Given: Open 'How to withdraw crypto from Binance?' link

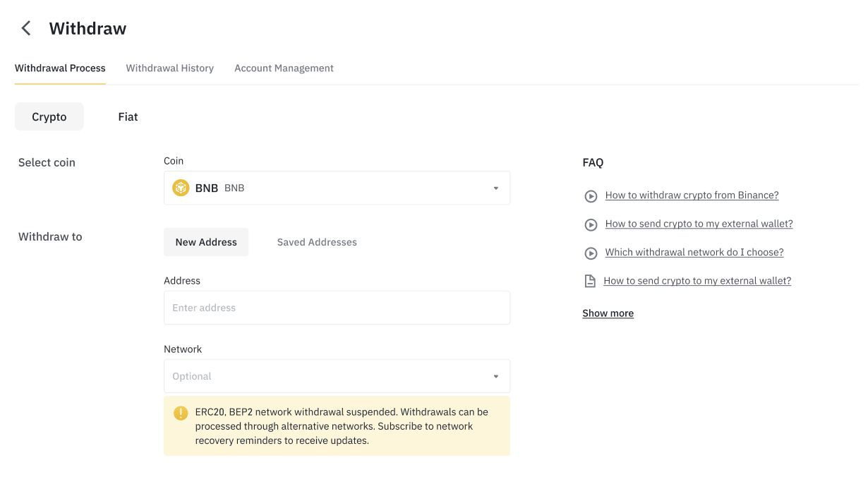Looking at the screenshot, I should click(x=692, y=195).
